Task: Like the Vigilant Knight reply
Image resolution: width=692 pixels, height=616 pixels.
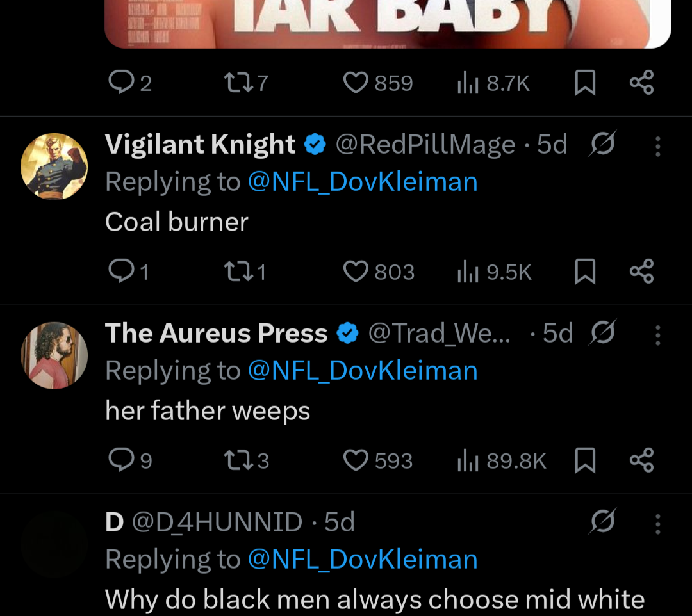Action: tap(356, 272)
